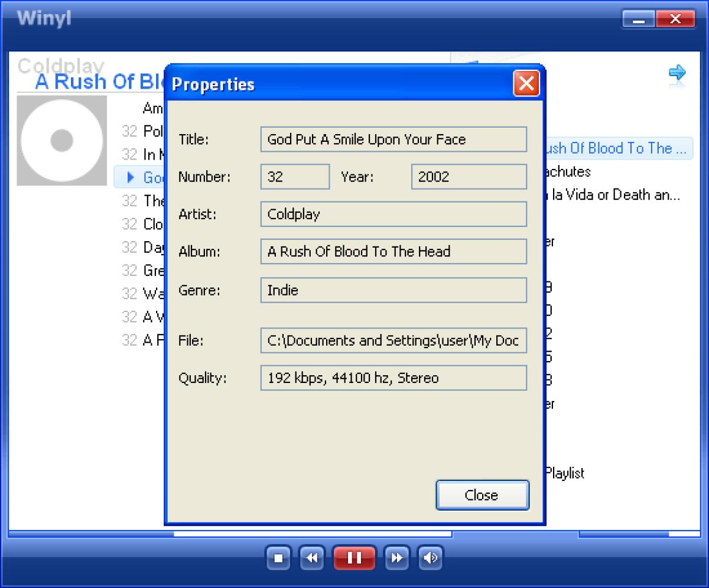Click the Number field showing 32

[x=295, y=177]
